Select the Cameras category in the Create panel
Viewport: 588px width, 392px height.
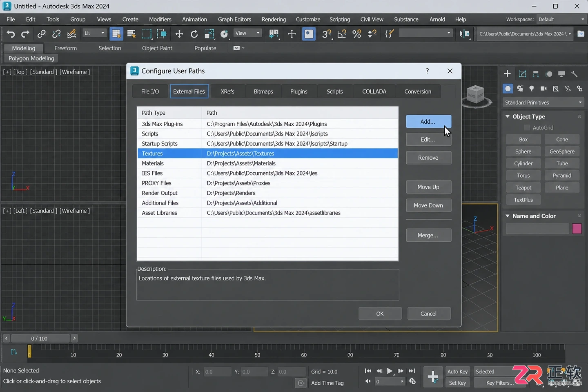(x=543, y=89)
